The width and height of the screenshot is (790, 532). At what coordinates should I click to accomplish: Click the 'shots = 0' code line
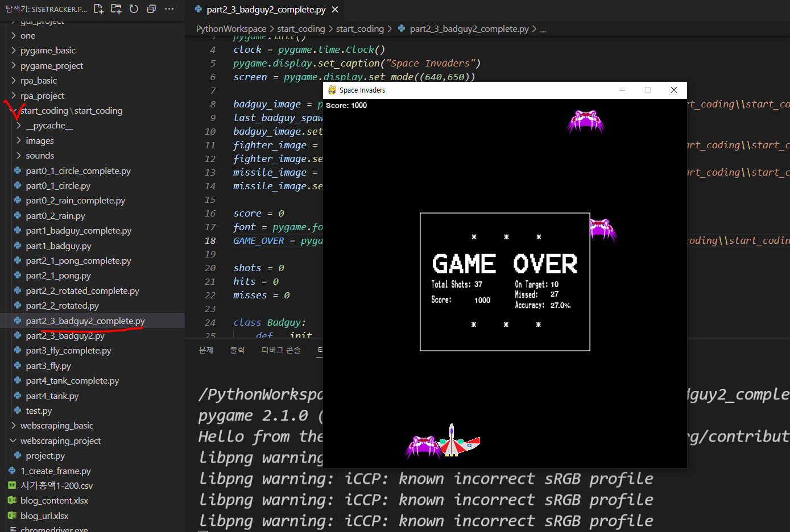(x=259, y=268)
